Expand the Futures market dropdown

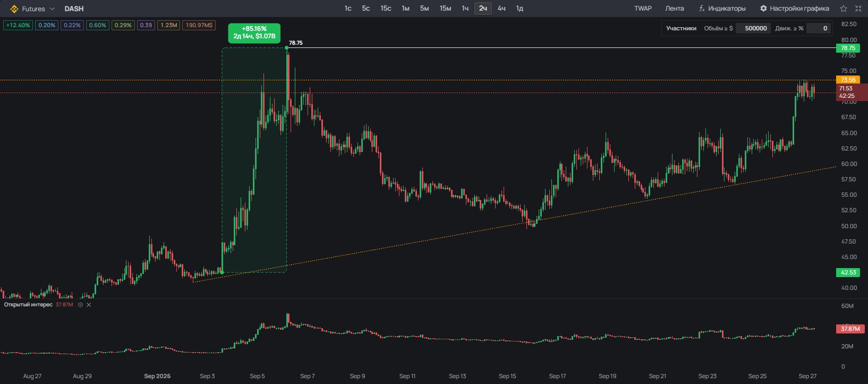52,9
